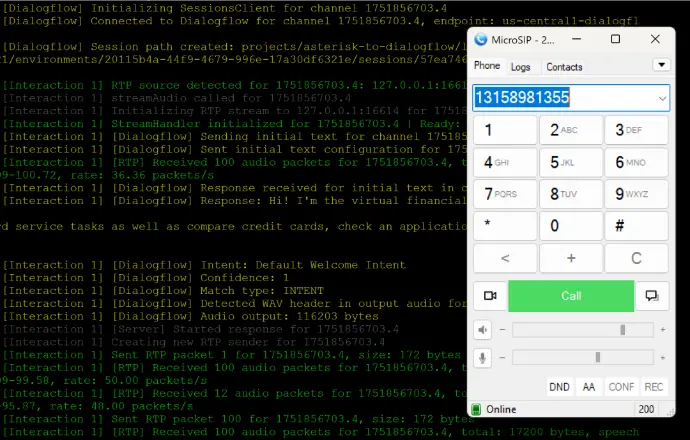Close the MicroSIP window
This screenshot has height=440, width=690.
click(x=655, y=39)
